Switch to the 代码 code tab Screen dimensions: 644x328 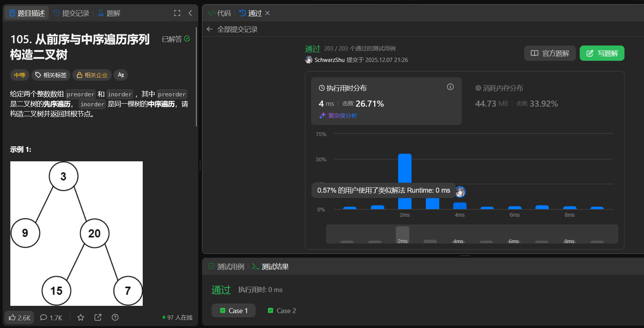219,13
